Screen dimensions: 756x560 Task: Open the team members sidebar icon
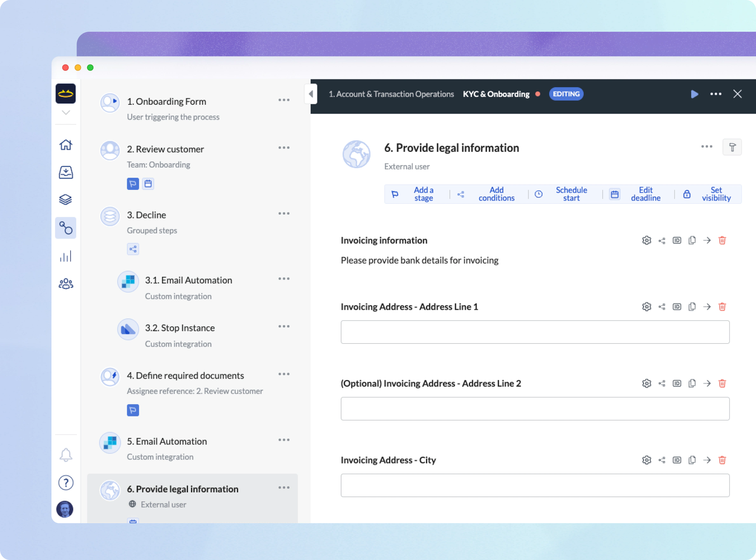click(x=65, y=284)
